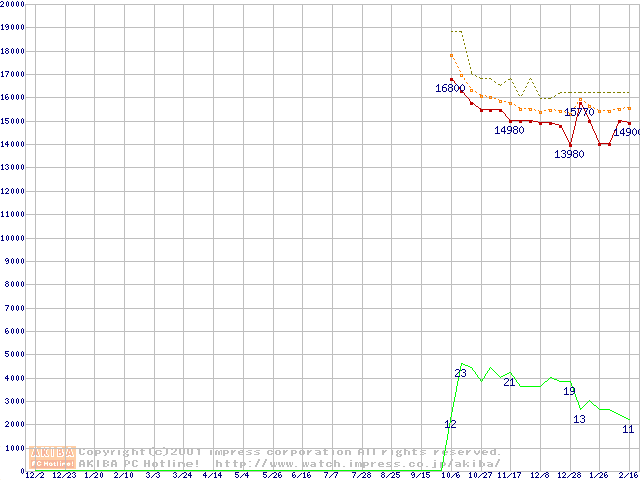Open the watch.impress.co.jp/akiba URL
Image resolution: width=640 pixels, height=480 pixels.
(x=371, y=463)
